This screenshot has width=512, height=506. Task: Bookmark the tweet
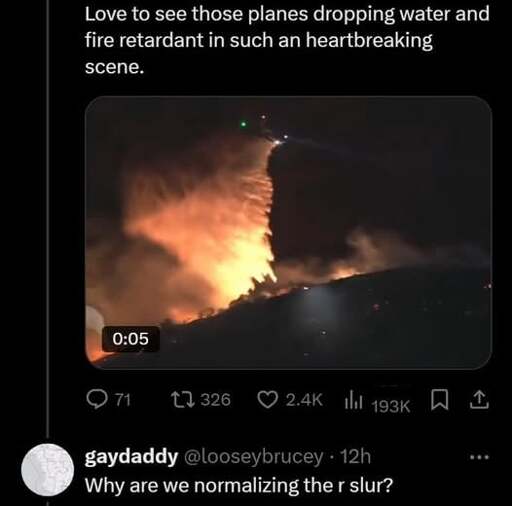click(437, 400)
